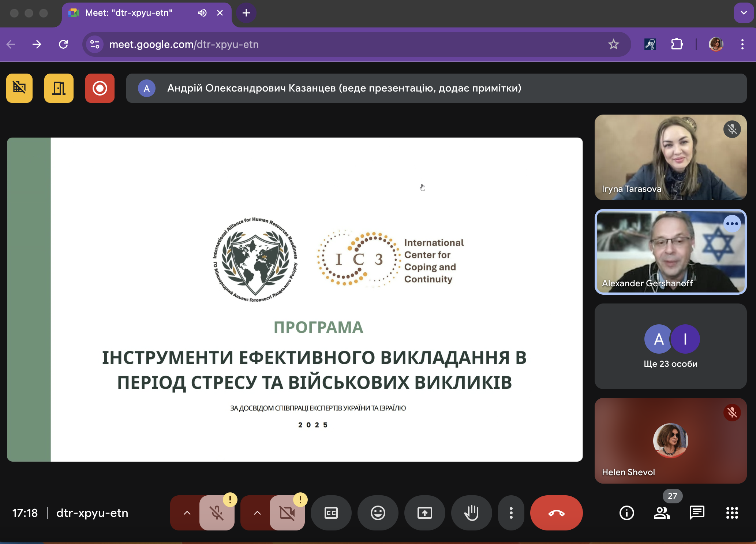Click the browser address bar URL
756x544 pixels.
(x=184, y=44)
